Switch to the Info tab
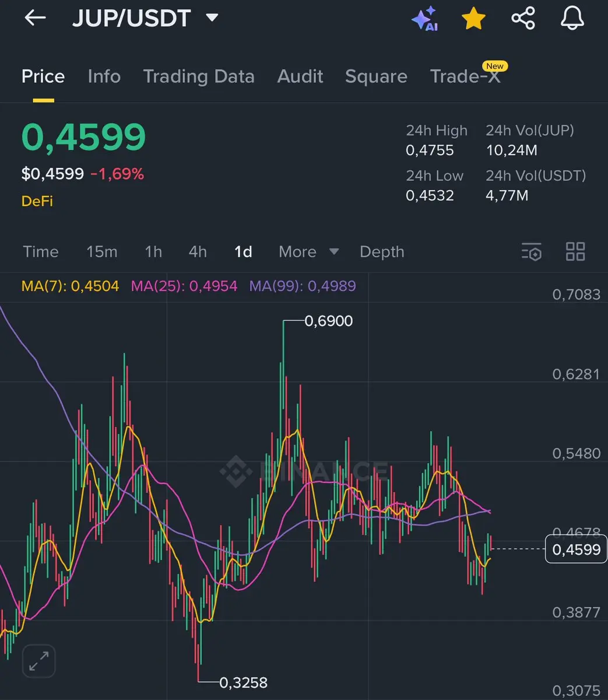The image size is (608, 700). [104, 76]
